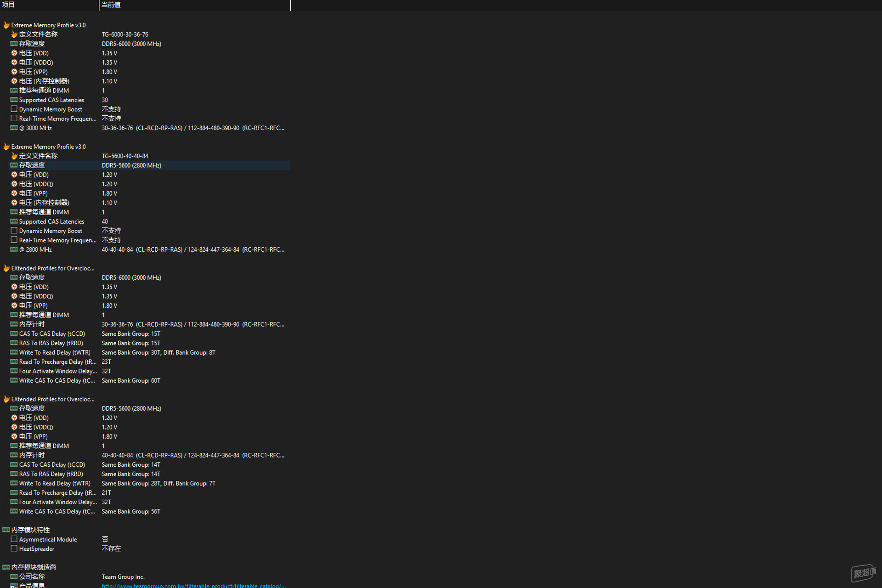
Task: Toggle first Dynamic Memory Boost checkbox
Action: coord(14,109)
